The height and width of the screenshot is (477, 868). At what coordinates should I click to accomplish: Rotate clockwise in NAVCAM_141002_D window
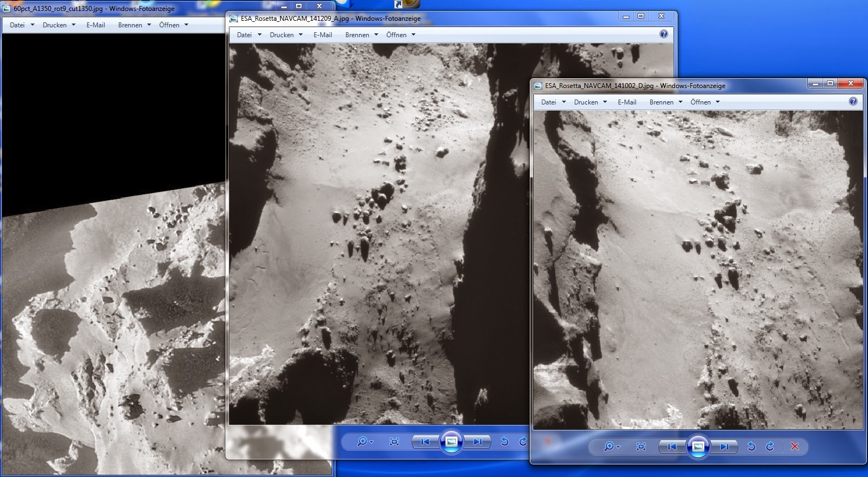tap(769, 446)
